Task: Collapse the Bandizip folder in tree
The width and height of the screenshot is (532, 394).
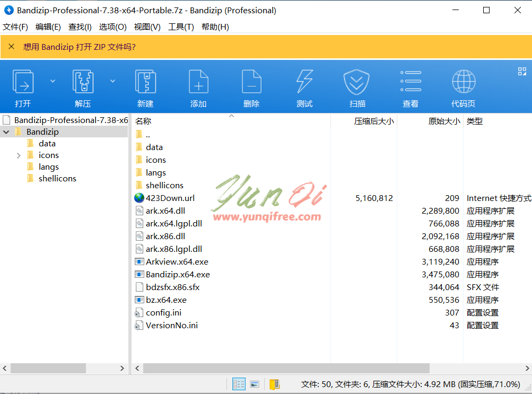Action: pyautogui.click(x=6, y=132)
